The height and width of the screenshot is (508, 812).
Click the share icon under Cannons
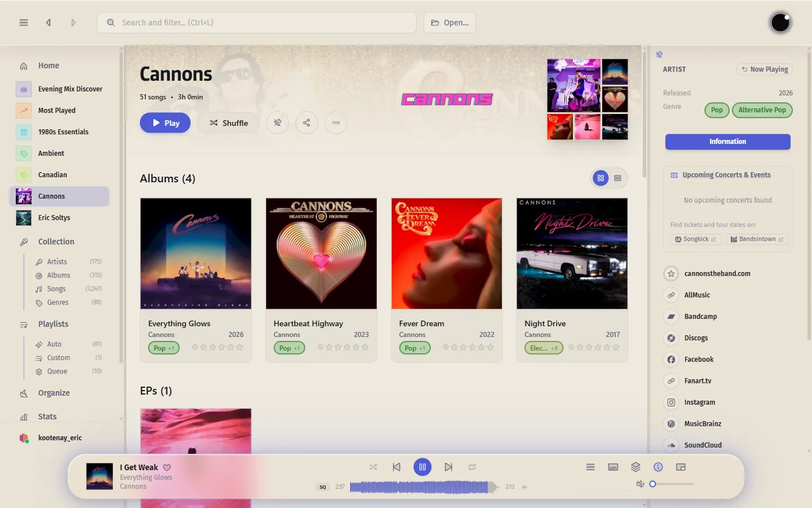click(x=306, y=122)
